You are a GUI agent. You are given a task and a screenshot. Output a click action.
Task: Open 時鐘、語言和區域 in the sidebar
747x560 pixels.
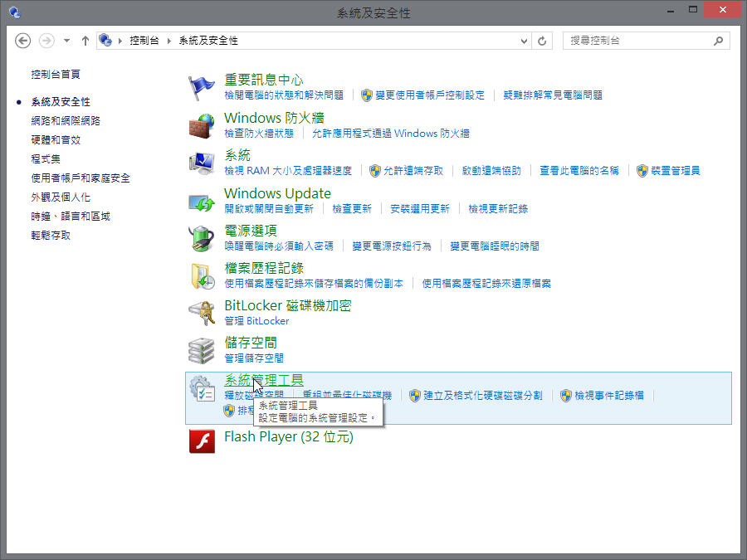click(71, 217)
